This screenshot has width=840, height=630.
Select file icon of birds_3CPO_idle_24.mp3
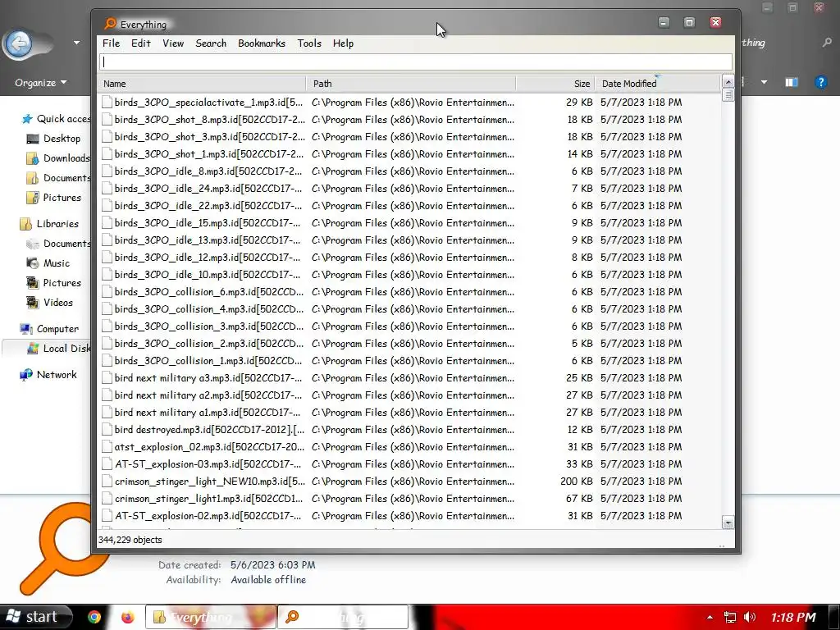[x=107, y=189]
